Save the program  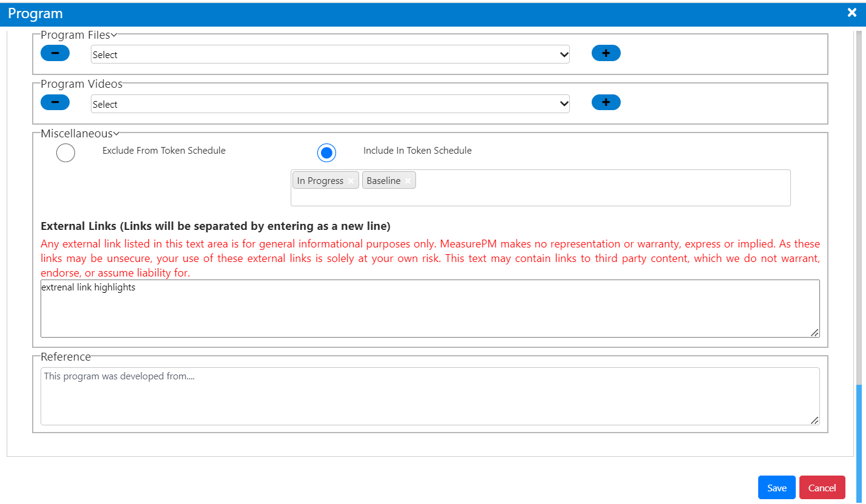tap(777, 488)
